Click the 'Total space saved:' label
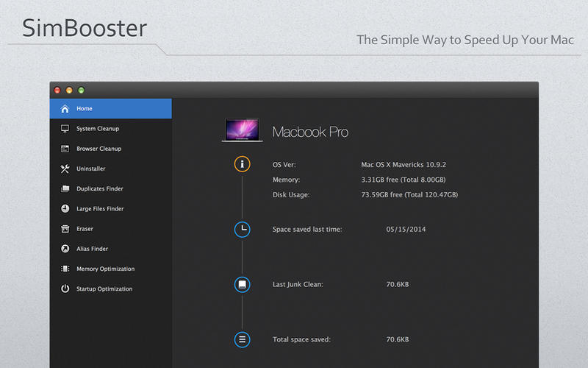588x368 pixels. click(301, 339)
